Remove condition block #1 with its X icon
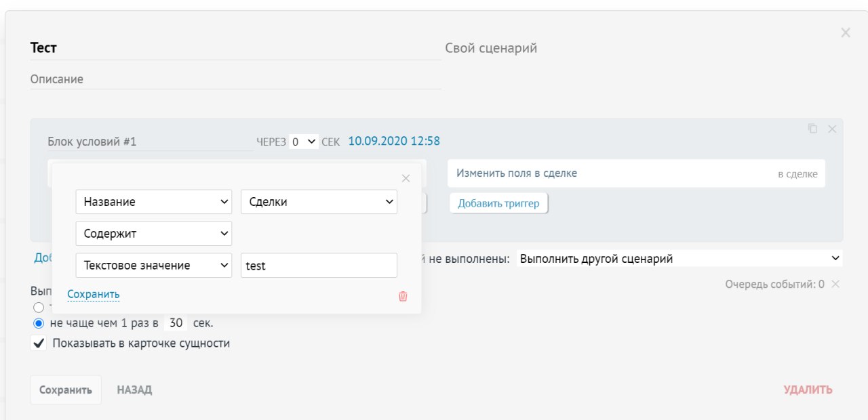Image resolution: width=868 pixels, height=420 pixels. click(x=832, y=129)
